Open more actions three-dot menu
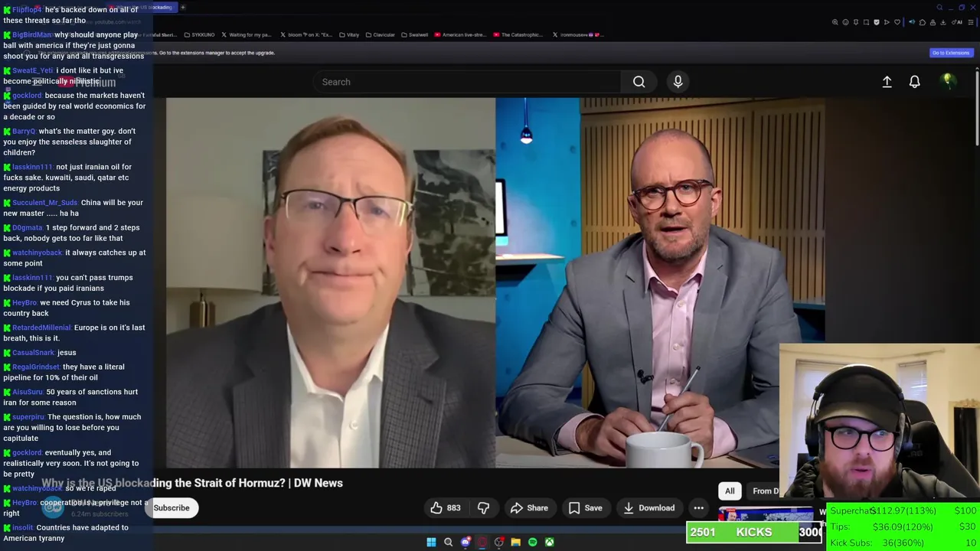980x551 pixels. click(698, 508)
